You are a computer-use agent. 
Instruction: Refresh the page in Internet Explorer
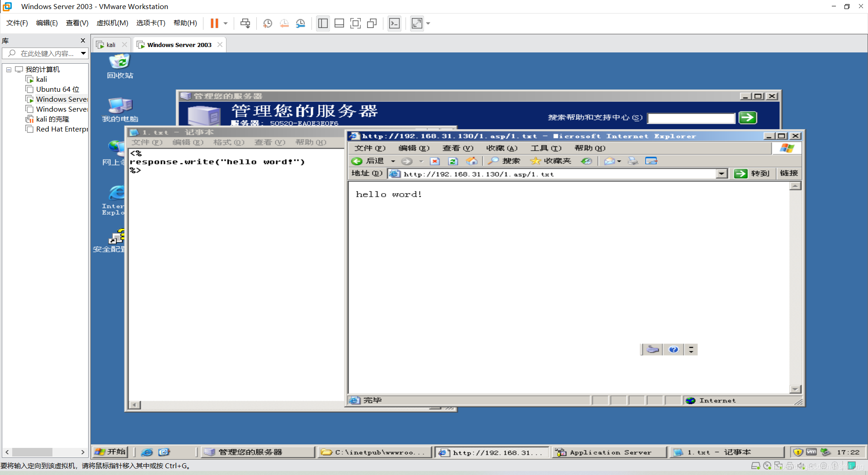click(453, 161)
